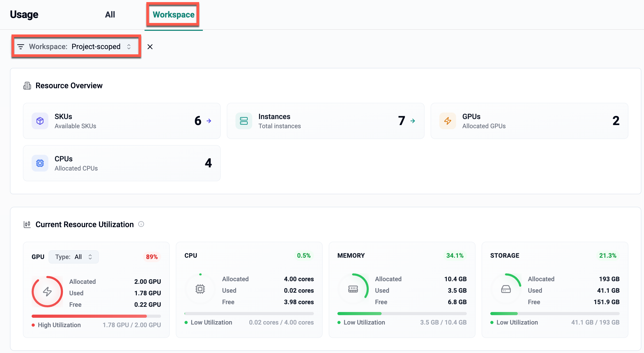The height and width of the screenshot is (353, 644).
Task: Click the Instances arrow to view instances
Action: [x=413, y=121]
